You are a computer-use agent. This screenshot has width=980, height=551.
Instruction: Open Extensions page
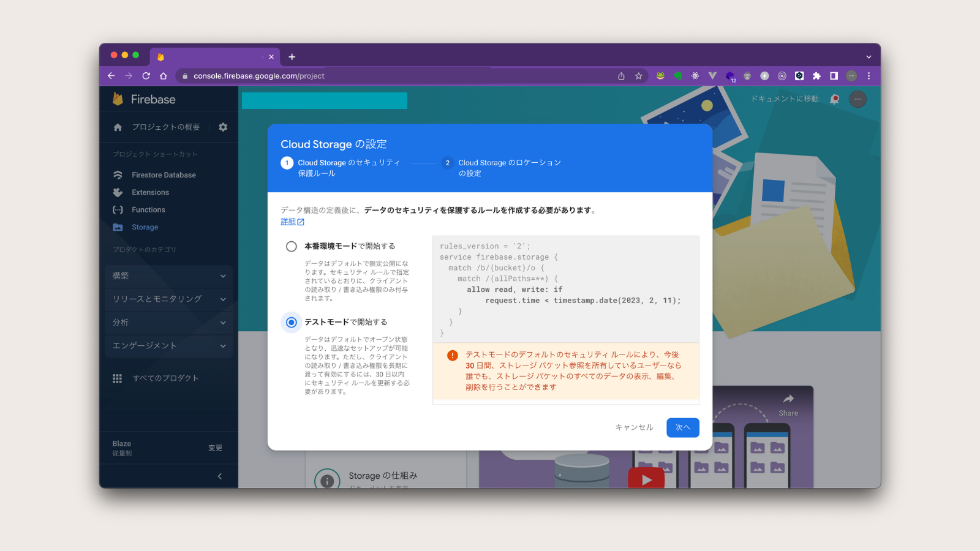point(150,192)
